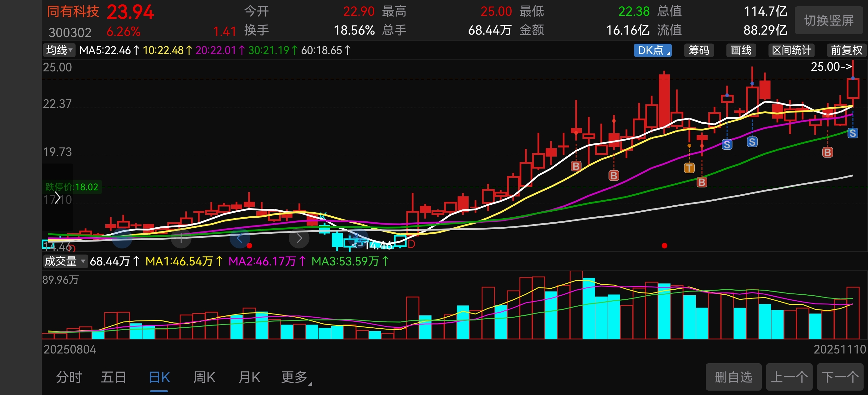Open the 均线 indicator dropdown
The image size is (868, 395).
tap(59, 50)
